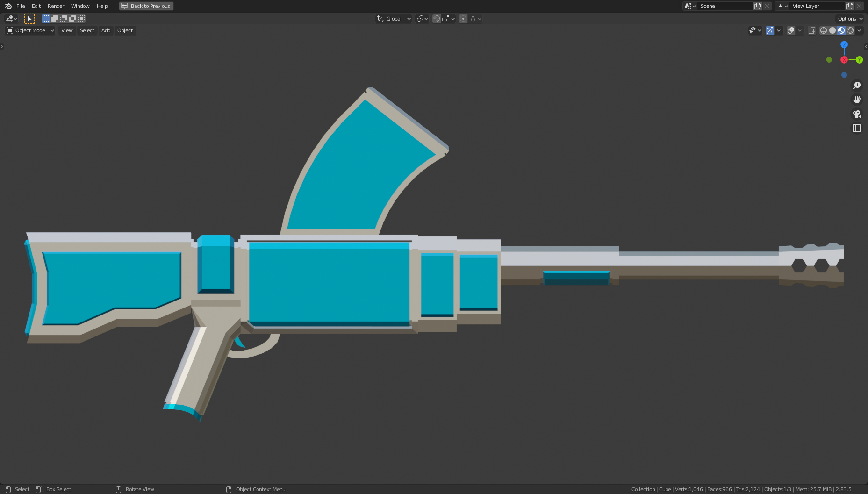Toggle proportional editing
Image resolution: width=868 pixels, height=494 pixels.
pyautogui.click(x=463, y=19)
